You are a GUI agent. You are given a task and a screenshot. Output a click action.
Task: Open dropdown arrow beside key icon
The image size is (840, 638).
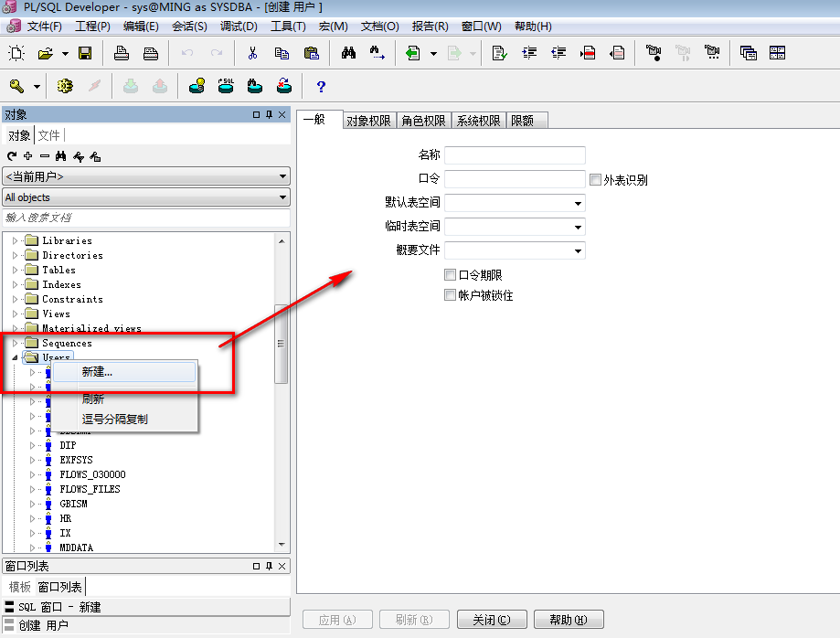pos(37,86)
